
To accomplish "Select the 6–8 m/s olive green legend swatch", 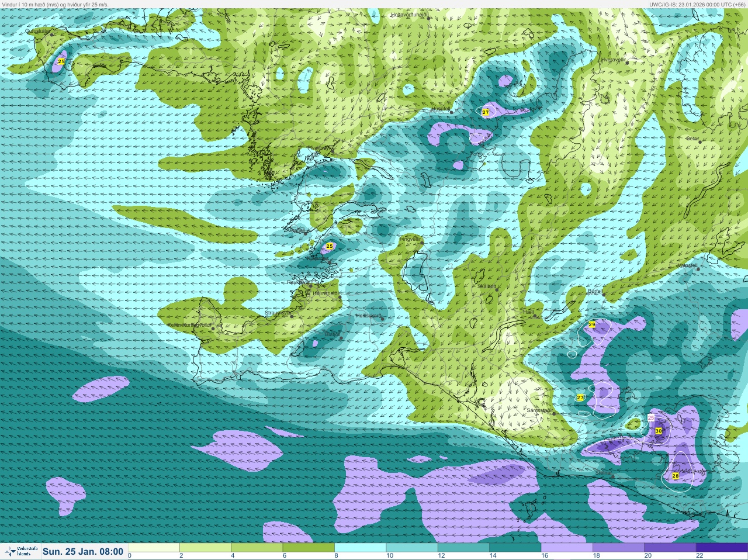I will (309, 548).
